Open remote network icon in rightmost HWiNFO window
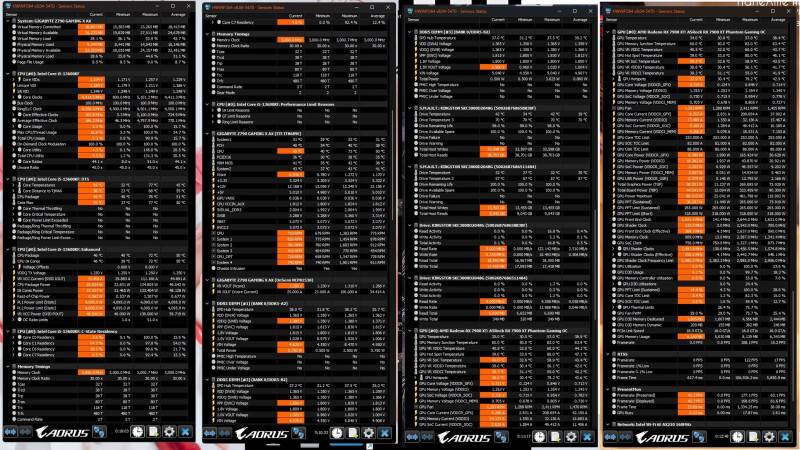The width and height of the screenshot is (800, 450). click(x=699, y=437)
